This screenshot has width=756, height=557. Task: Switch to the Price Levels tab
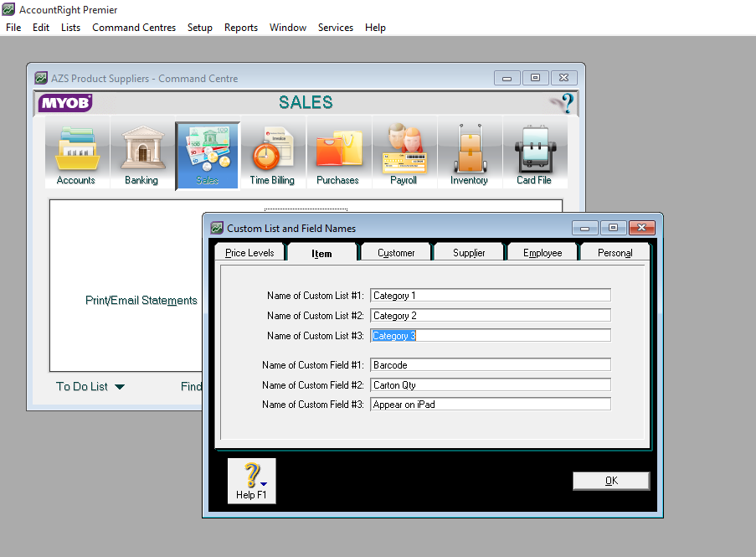(x=249, y=253)
